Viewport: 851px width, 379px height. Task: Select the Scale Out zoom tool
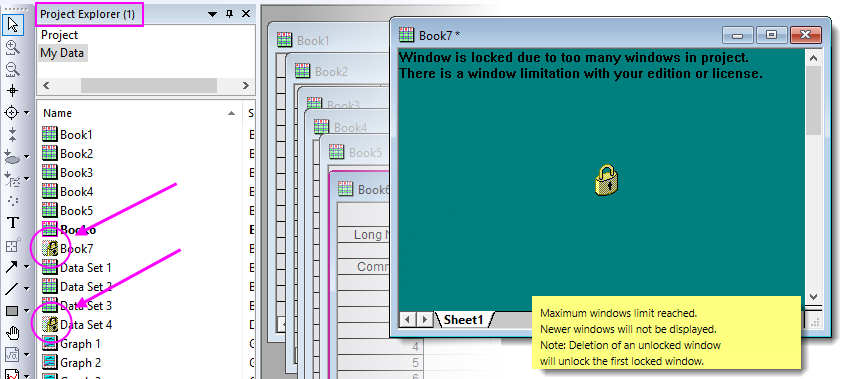tap(13, 69)
